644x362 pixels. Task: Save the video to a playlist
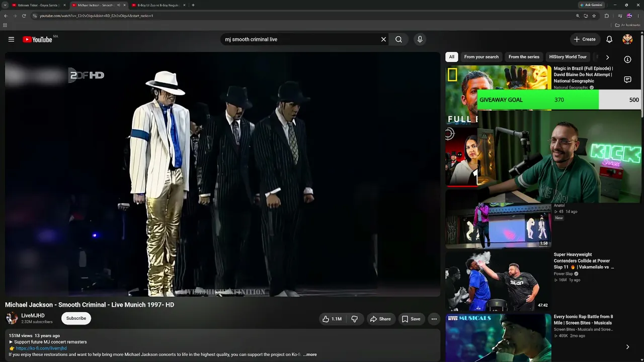point(411,319)
